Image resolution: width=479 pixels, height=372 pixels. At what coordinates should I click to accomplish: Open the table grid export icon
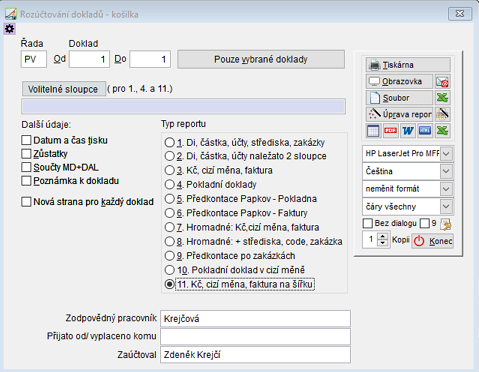(x=373, y=130)
